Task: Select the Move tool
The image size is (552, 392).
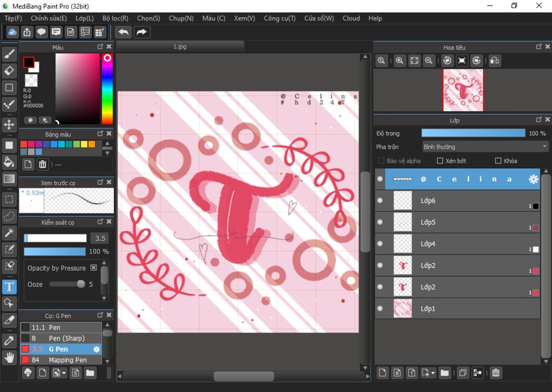Action: 10,125
